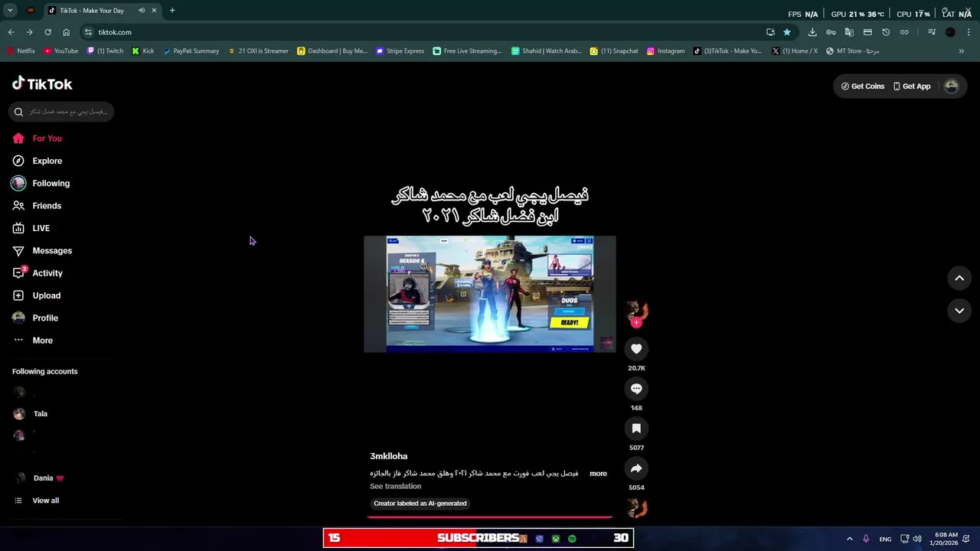980x551 pixels.
Task: Follow creator with red plus badge
Action: [636, 322]
